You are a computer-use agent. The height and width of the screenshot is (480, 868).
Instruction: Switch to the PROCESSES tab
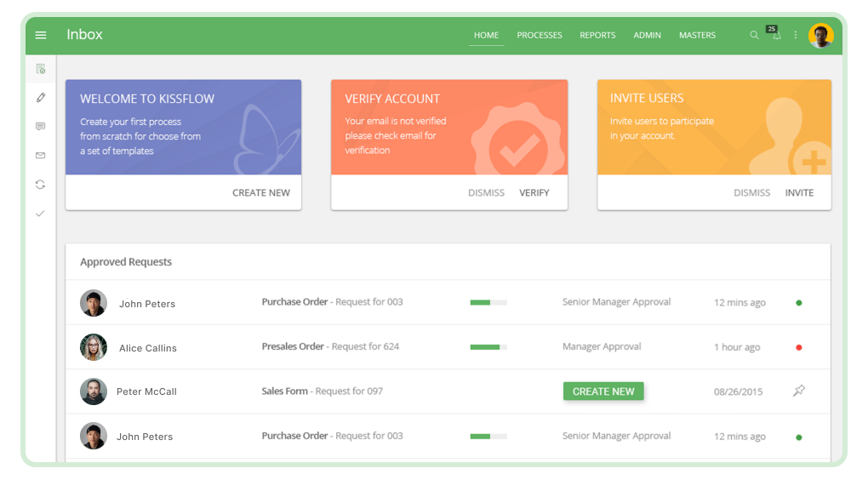click(x=540, y=35)
